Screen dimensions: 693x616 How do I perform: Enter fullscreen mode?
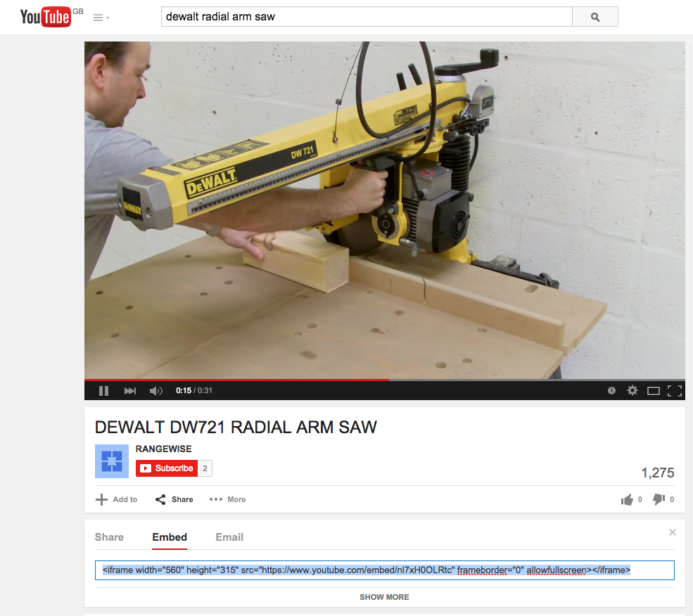tap(675, 391)
